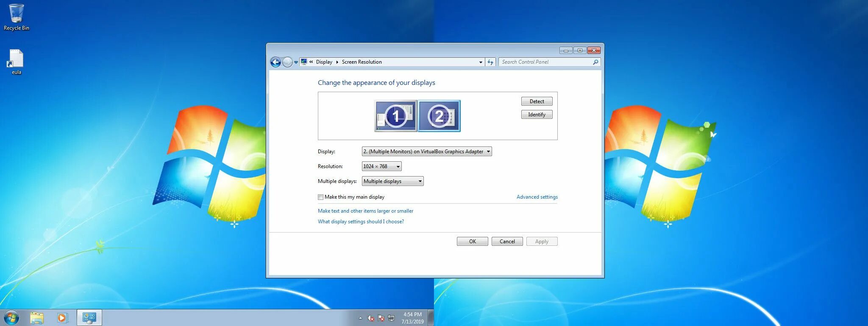Select monitor 1 thumbnail
This screenshot has height=326, width=868.
tap(396, 116)
